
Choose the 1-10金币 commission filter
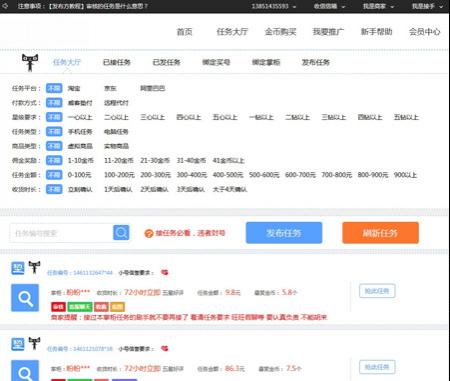[81, 161]
